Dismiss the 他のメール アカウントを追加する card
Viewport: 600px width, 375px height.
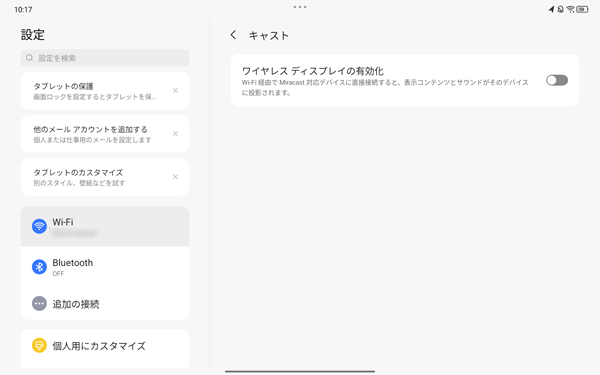(x=175, y=134)
